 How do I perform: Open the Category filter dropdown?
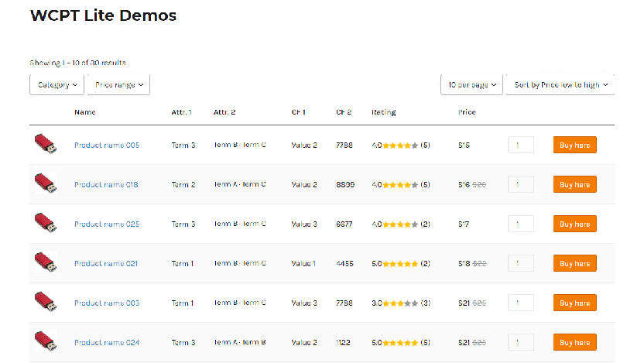point(57,84)
